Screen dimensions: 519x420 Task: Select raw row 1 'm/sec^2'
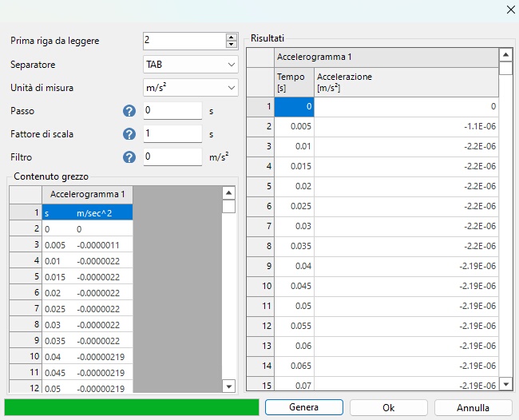pyautogui.click(x=87, y=212)
